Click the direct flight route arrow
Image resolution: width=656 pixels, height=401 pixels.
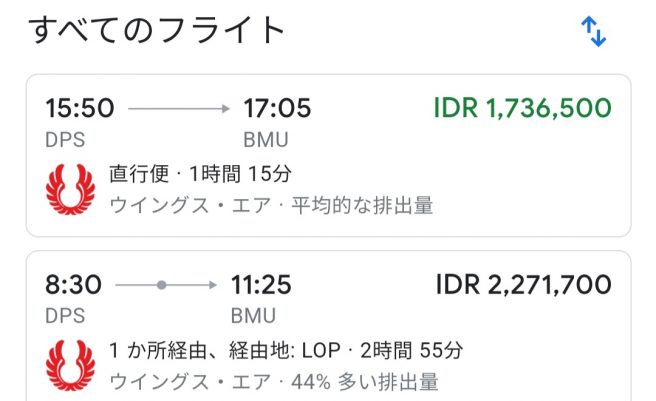click(x=179, y=109)
